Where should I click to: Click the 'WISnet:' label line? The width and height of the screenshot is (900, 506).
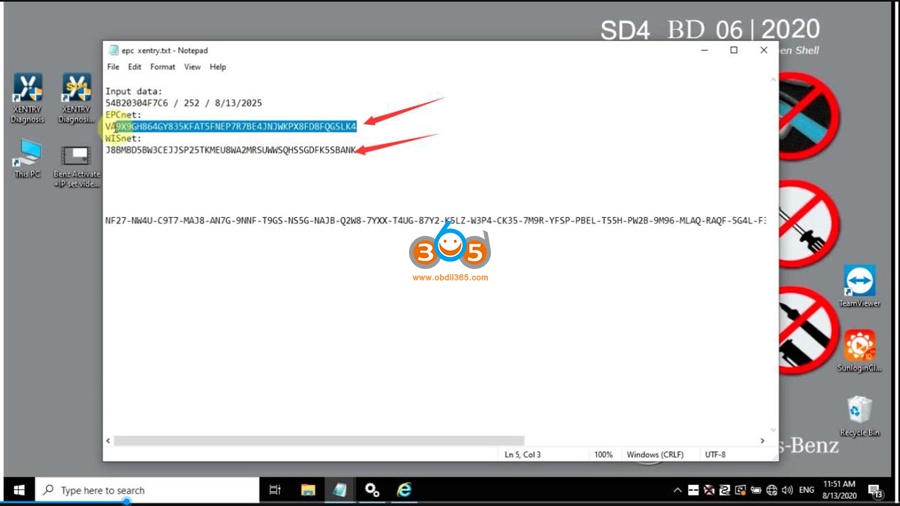[123, 138]
